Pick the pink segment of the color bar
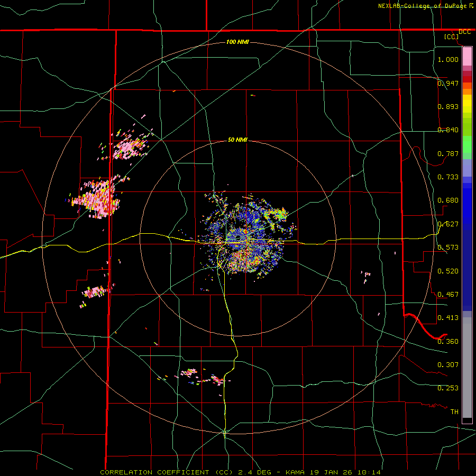This screenshot has height=476, width=476. [x=467, y=56]
